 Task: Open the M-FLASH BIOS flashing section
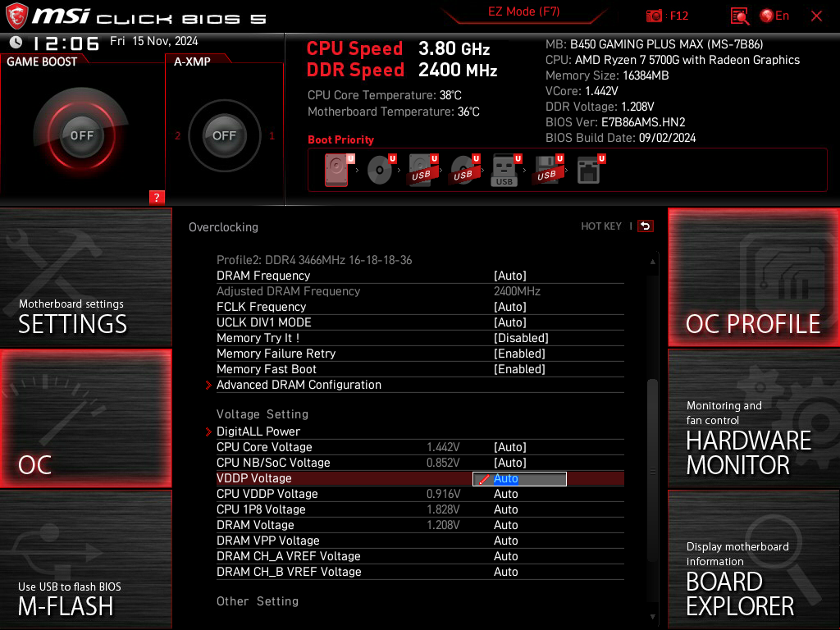tap(85, 559)
